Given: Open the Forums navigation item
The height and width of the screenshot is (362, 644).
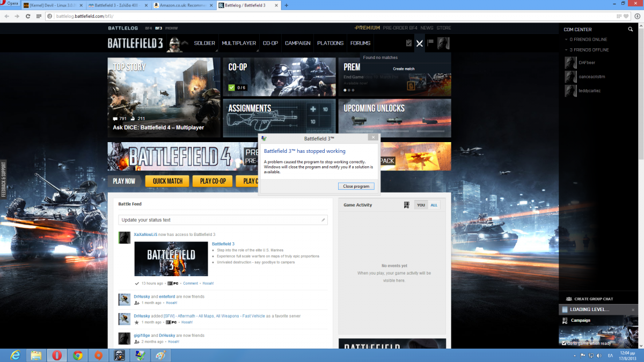Looking at the screenshot, I should coord(361,43).
